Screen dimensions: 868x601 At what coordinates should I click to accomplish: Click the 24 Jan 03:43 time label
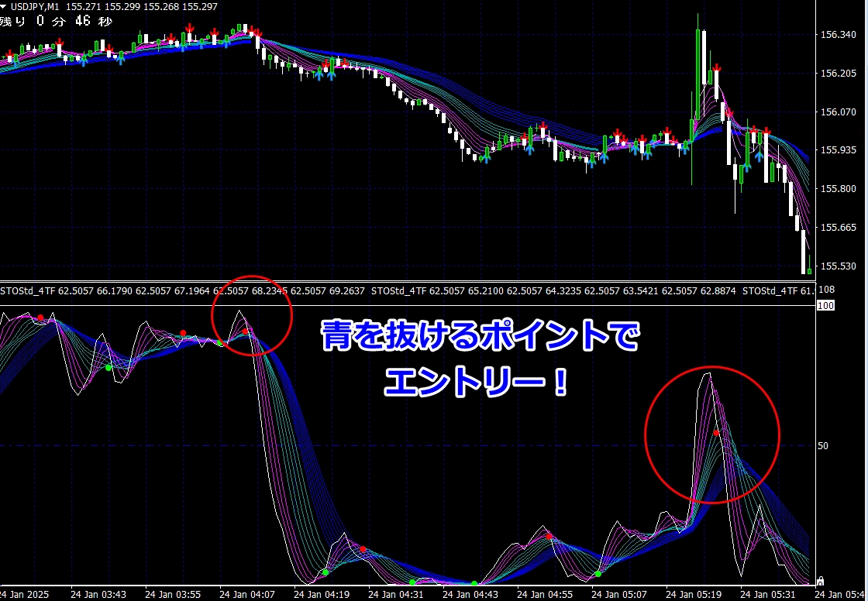(98, 594)
